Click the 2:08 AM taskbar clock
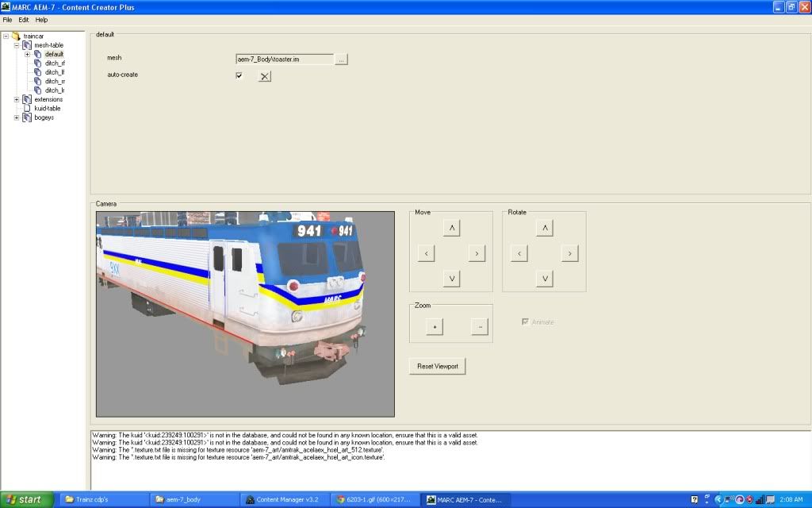The image size is (812, 508). [x=791, y=500]
